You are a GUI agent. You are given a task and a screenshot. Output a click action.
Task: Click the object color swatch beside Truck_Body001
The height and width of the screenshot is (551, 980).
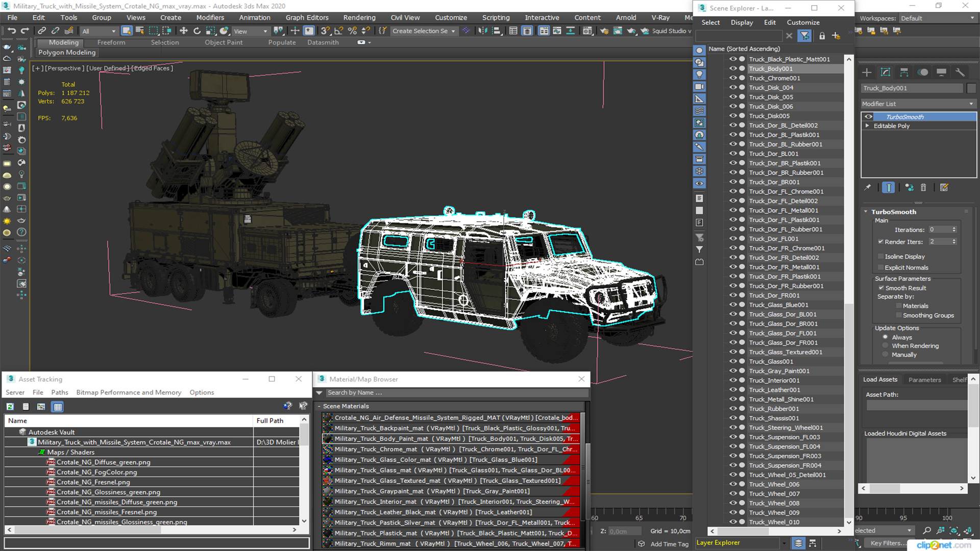(x=971, y=88)
